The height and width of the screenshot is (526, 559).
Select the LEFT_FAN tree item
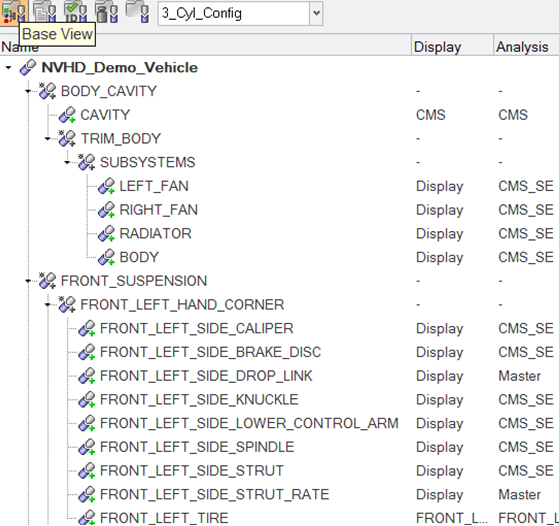[x=154, y=186]
